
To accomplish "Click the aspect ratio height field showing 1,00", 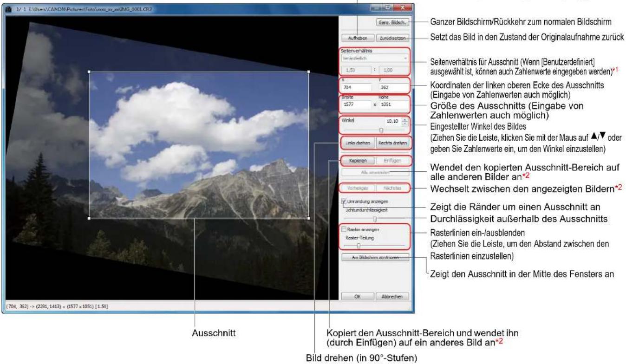I will 394,71.
